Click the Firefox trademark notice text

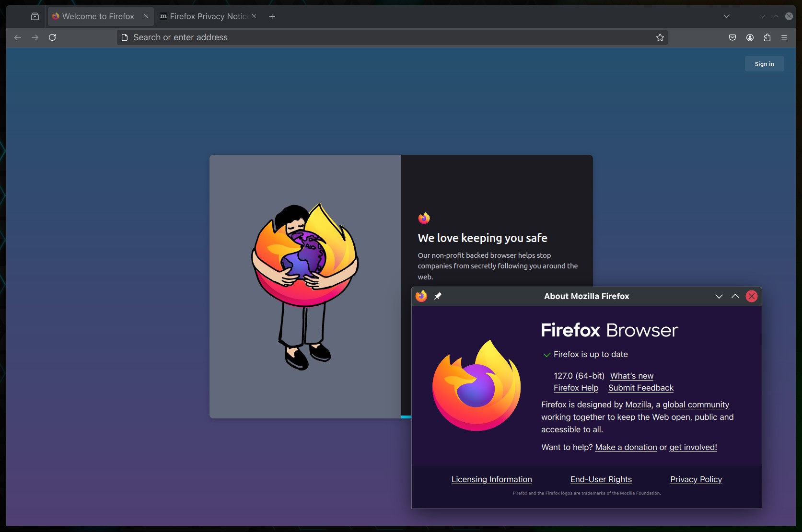click(x=586, y=493)
